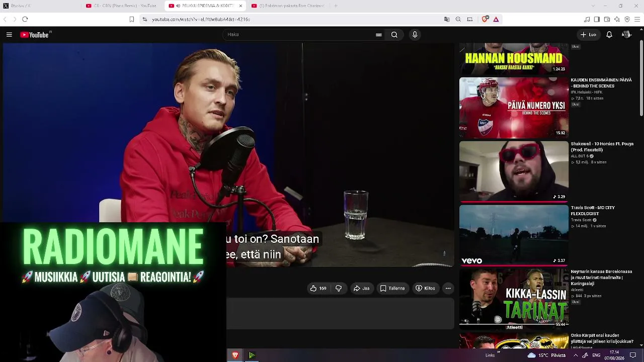The height and width of the screenshot is (362, 644).
Task: Open Brave Shields lion icon
Action: [485, 19]
